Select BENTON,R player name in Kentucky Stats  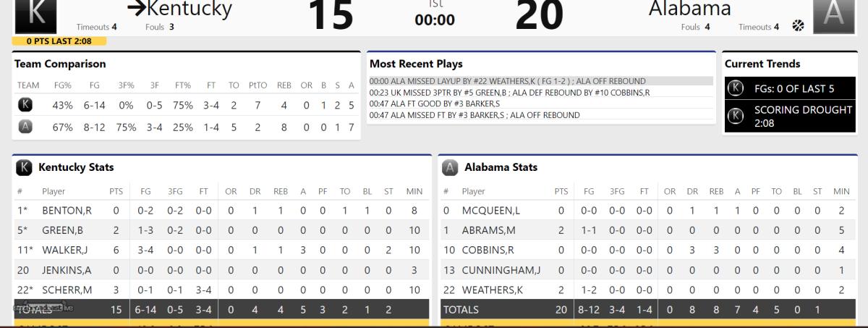(x=67, y=211)
